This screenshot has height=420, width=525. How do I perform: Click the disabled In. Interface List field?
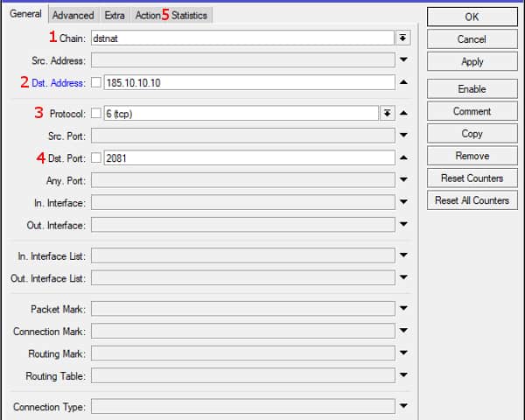point(243,255)
